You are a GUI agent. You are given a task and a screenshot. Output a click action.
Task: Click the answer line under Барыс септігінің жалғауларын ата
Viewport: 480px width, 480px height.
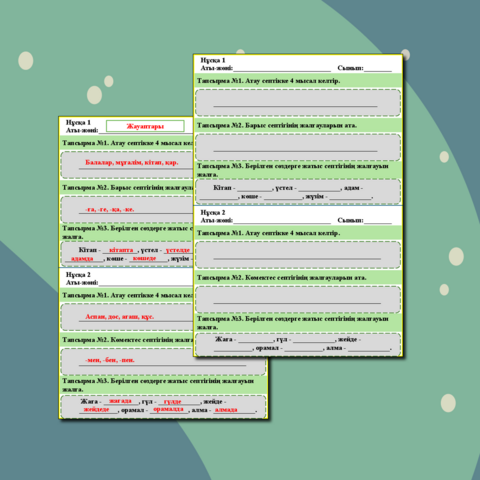pyautogui.click(x=295, y=151)
